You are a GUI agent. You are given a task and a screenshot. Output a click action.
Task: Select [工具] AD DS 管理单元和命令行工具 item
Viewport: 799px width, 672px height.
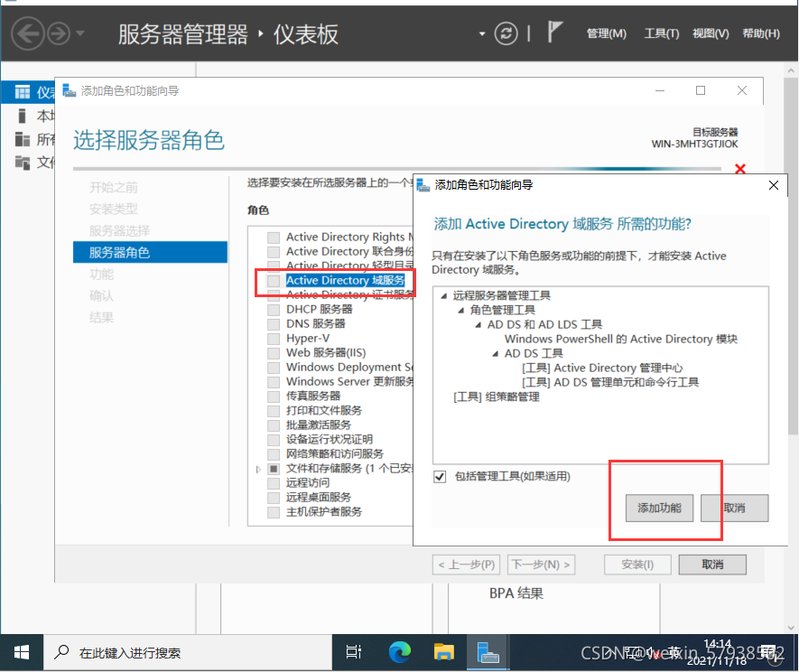[x=610, y=382]
